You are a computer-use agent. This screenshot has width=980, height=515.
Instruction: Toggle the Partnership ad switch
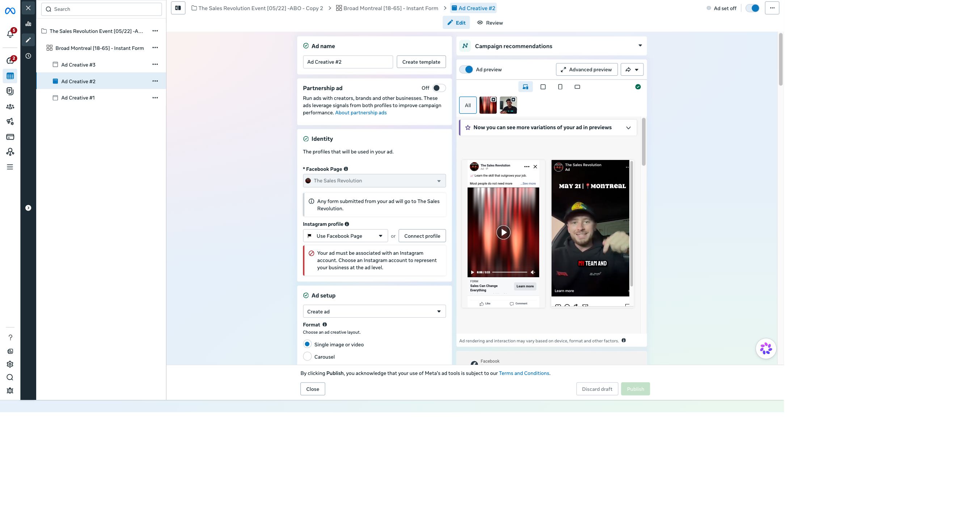439,88
